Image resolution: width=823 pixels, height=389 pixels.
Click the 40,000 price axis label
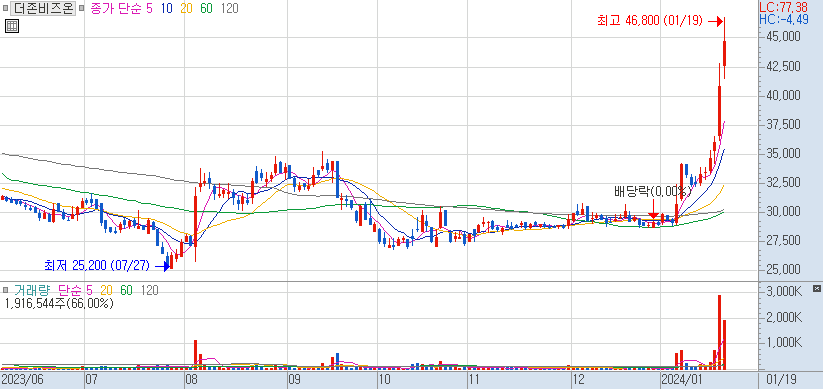[x=783, y=96]
